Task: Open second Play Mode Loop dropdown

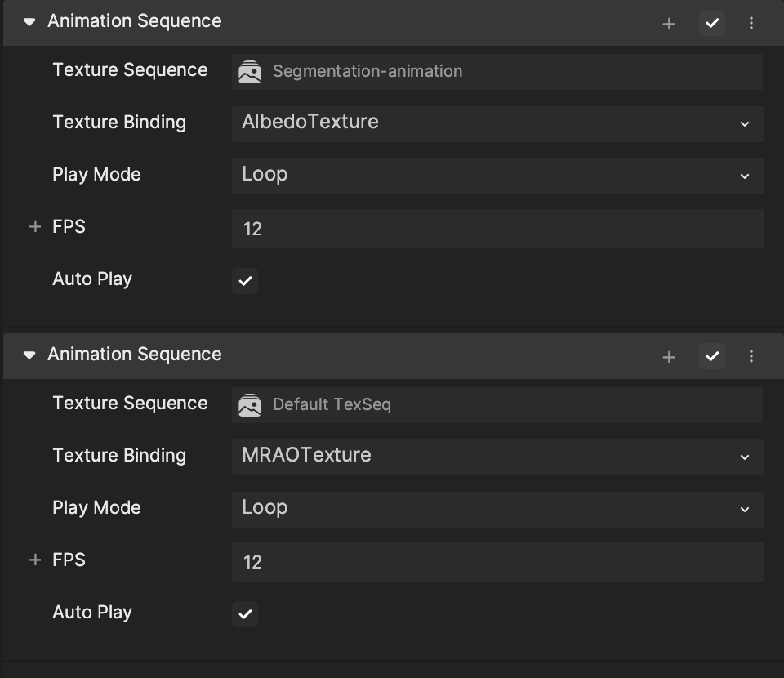Action: (497, 509)
